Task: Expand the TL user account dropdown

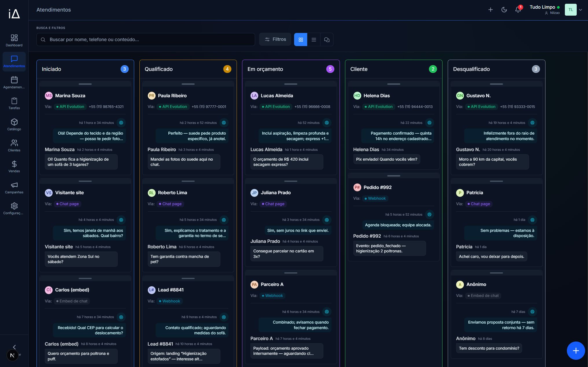Action: tap(580, 10)
